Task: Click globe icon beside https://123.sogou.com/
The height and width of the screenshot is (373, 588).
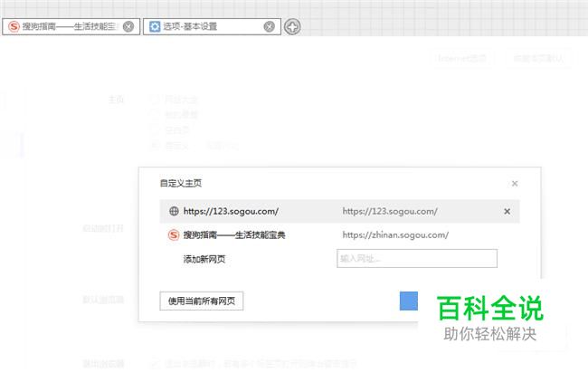Action: coord(174,211)
